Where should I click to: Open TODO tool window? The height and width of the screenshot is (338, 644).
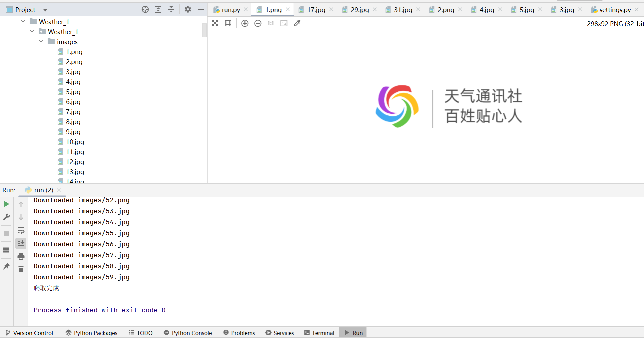click(x=141, y=333)
